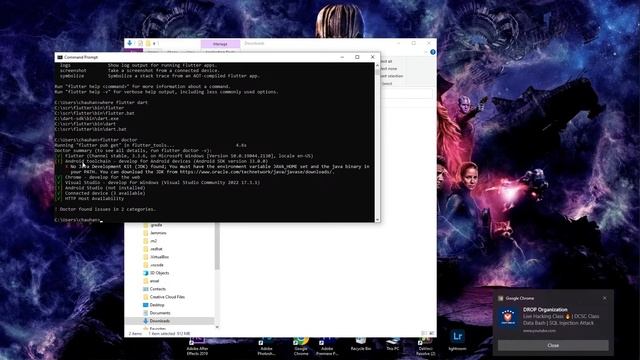Open This PC desktop icon
Viewport: 640px width, 360px height.
393,343
